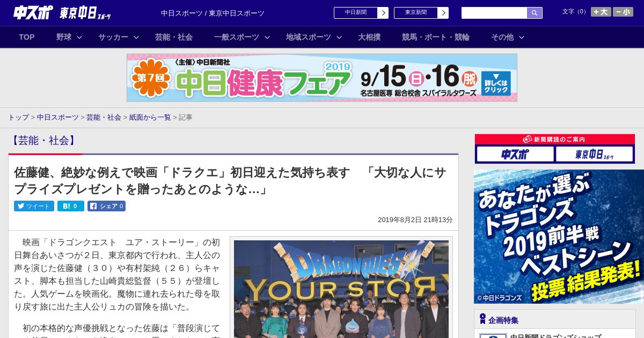Decrease text size with −小 button
Viewport: 644px width, 338px height.
point(623,12)
